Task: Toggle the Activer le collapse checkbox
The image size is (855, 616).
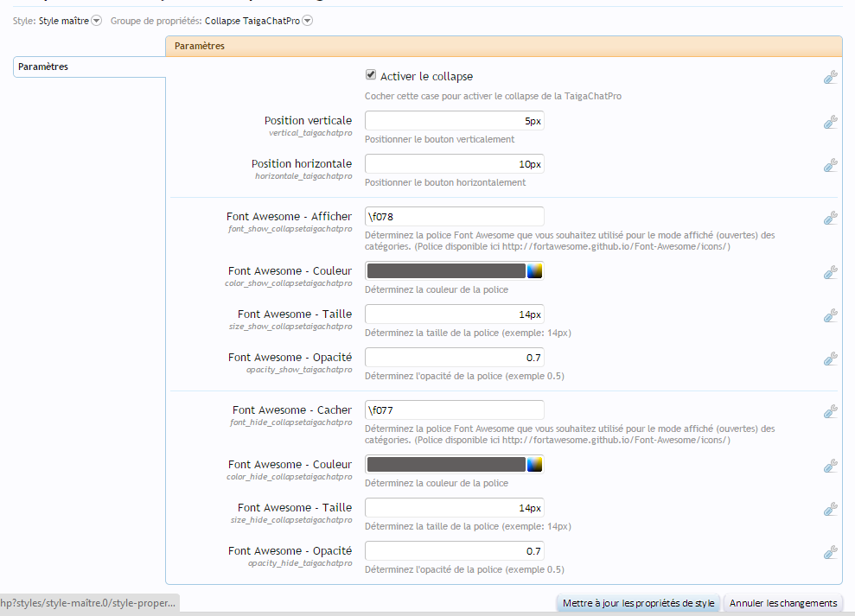Action: click(x=371, y=74)
